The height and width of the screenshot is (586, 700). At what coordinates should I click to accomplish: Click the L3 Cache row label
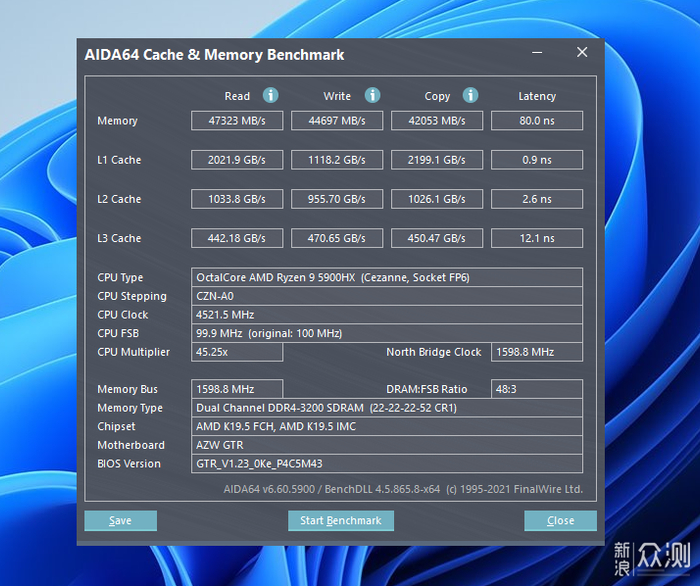pos(119,238)
